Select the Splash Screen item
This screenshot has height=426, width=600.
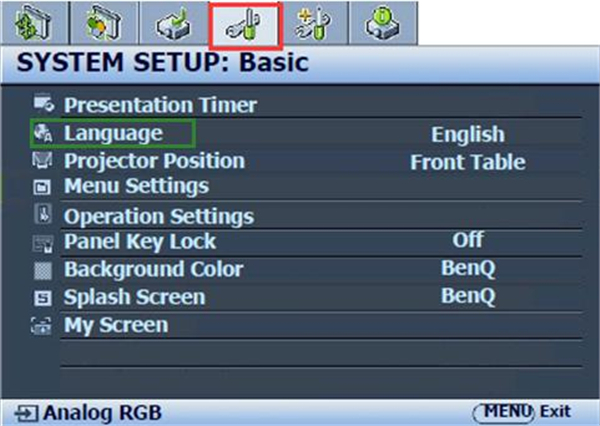[135, 297]
